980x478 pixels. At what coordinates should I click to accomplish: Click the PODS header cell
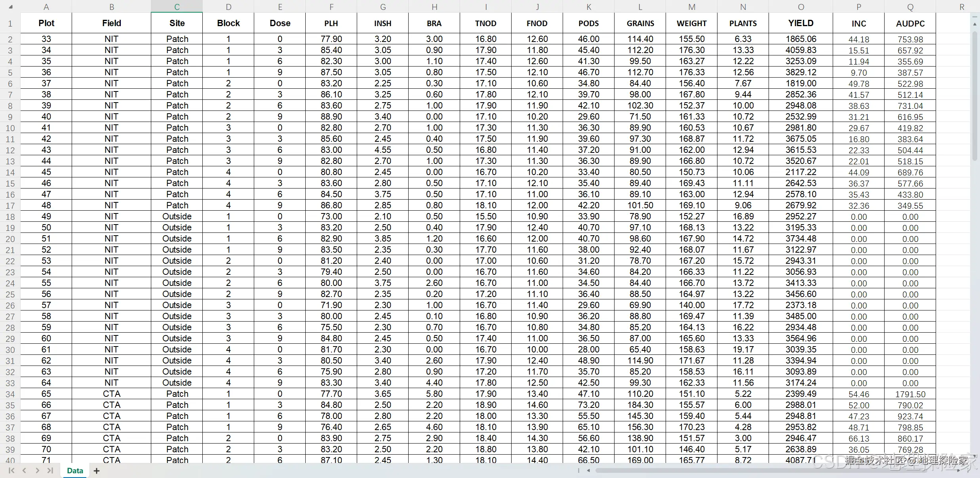589,23
